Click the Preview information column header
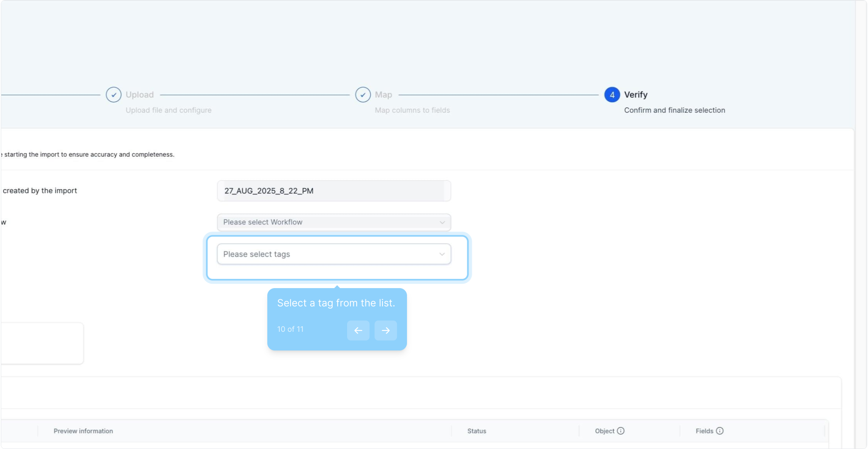Image resolution: width=868 pixels, height=449 pixels. [83, 431]
